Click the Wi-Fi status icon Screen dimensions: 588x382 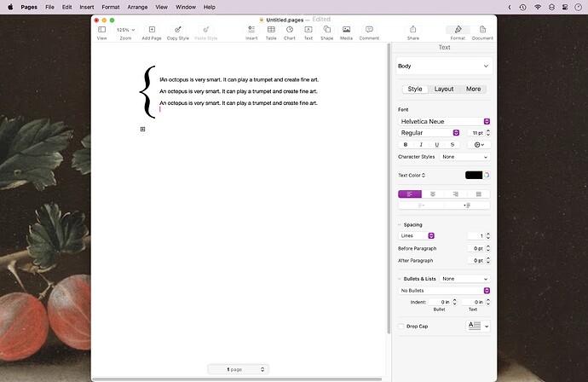point(538,7)
